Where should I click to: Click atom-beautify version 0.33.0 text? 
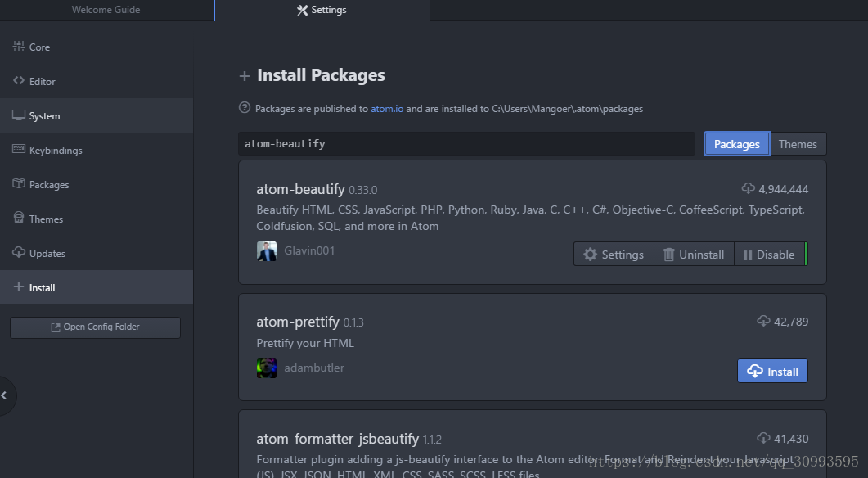tap(363, 191)
